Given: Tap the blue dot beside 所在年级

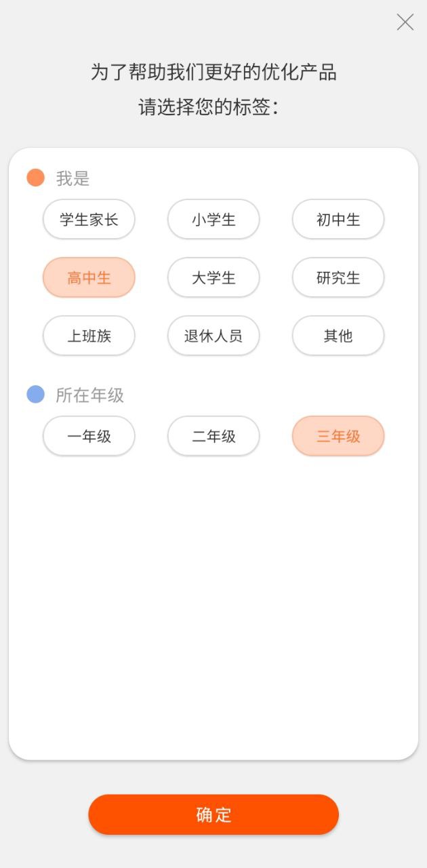Looking at the screenshot, I should (x=35, y=395).
